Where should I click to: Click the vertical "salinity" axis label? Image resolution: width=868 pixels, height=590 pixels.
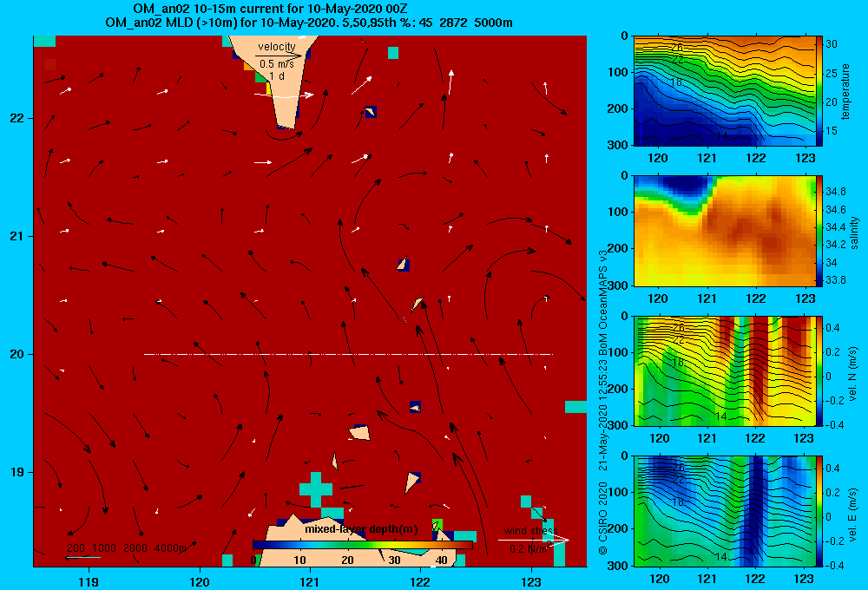pos(854,233)
